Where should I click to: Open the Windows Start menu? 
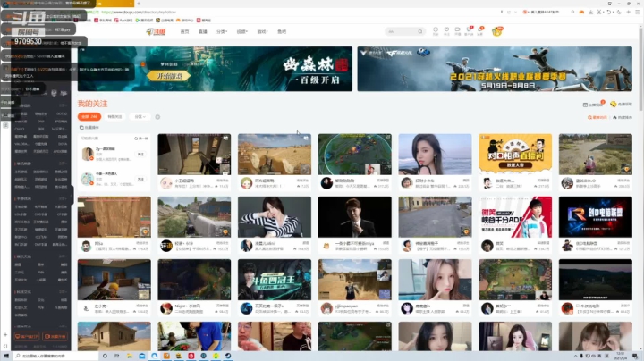coord(6,356)
